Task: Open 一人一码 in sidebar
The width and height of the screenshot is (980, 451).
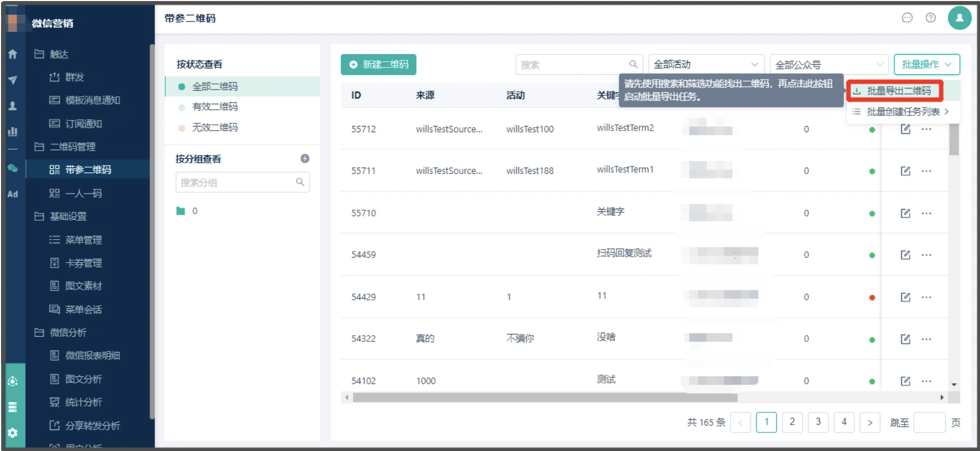Action: click(x=75, y=193)
